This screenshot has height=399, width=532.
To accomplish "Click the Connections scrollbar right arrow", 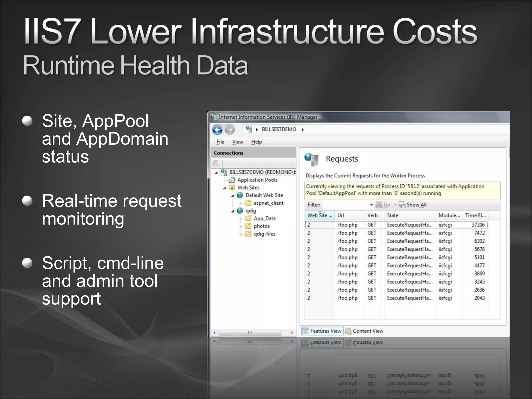I will coord(292,333).
